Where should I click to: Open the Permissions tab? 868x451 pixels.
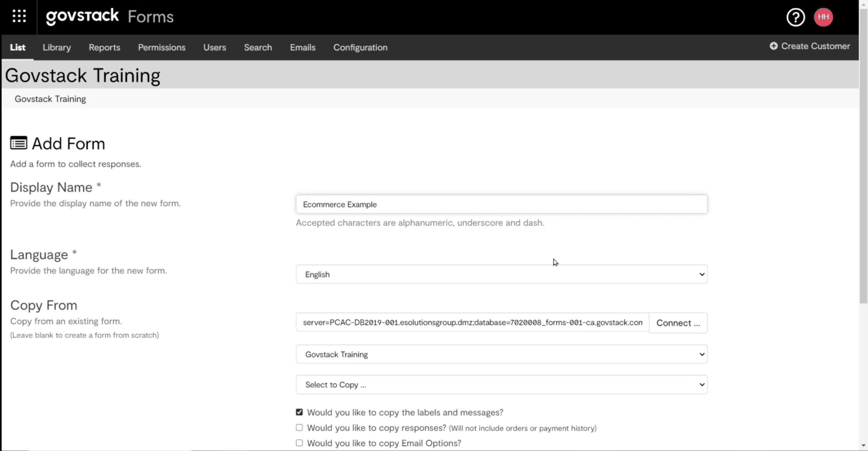(162, 48)
